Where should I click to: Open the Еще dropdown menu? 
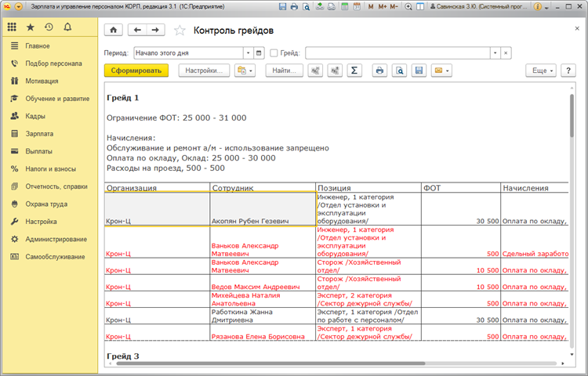pyautogui.click(x=541, y=70)
